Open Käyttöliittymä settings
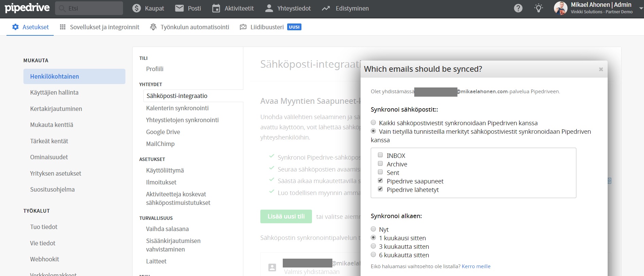 coord(165,171)
